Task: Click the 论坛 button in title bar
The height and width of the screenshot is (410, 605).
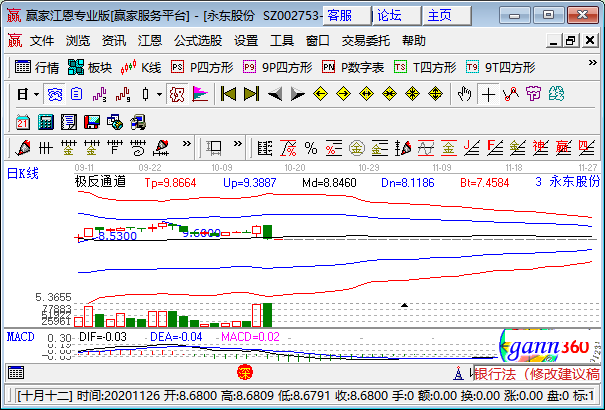Action: pos(397,15)
